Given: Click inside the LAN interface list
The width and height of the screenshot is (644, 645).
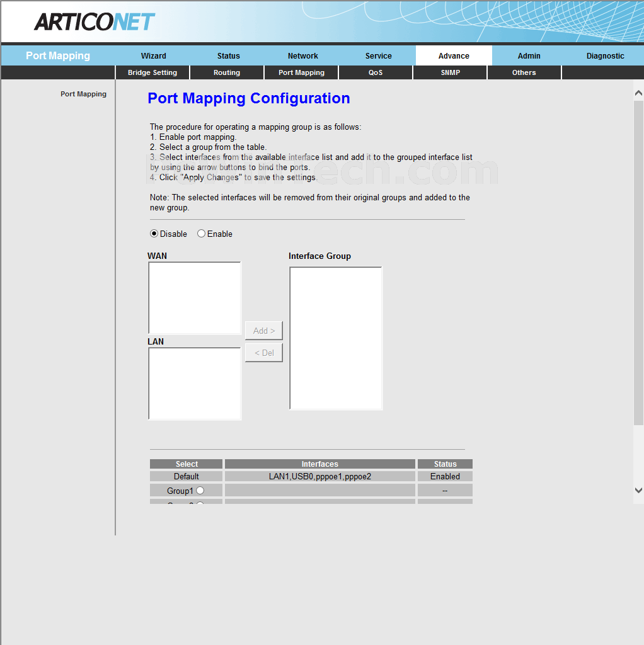Looking at the screenshot, I should click(x=195, y=384).
